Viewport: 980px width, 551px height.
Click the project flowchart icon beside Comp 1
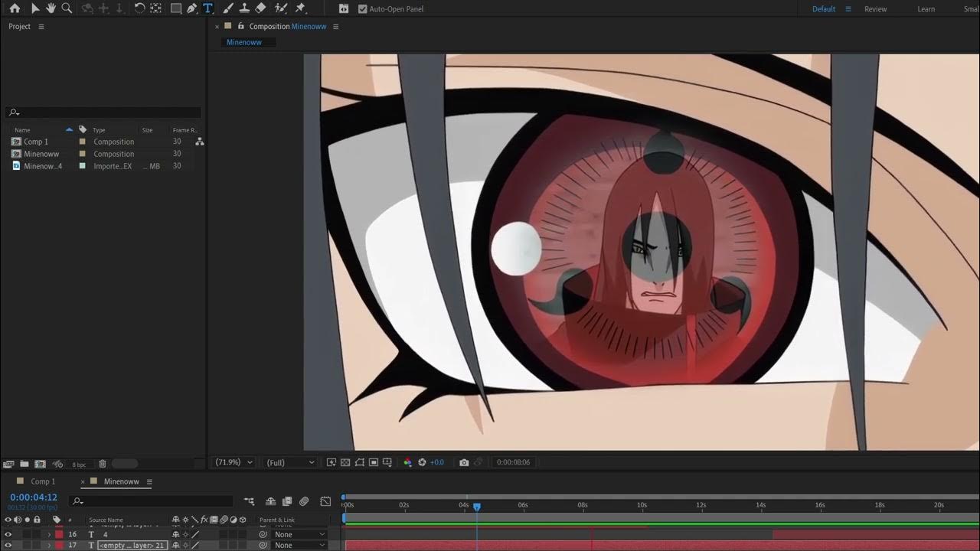tap(199, 142)
